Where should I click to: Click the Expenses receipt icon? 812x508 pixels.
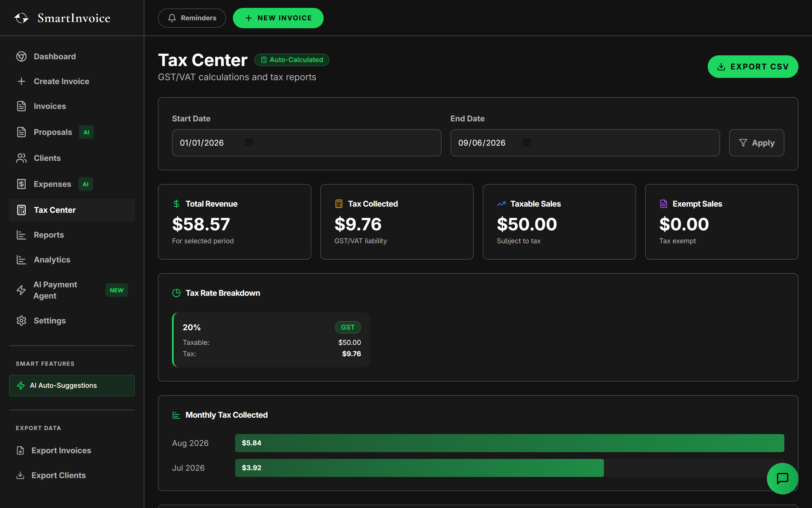21,184
